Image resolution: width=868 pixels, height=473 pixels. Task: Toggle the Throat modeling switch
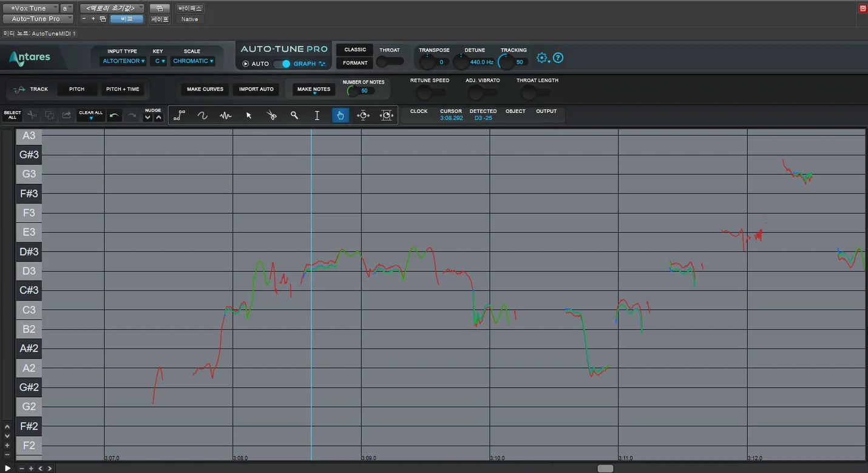click(390, 61)
